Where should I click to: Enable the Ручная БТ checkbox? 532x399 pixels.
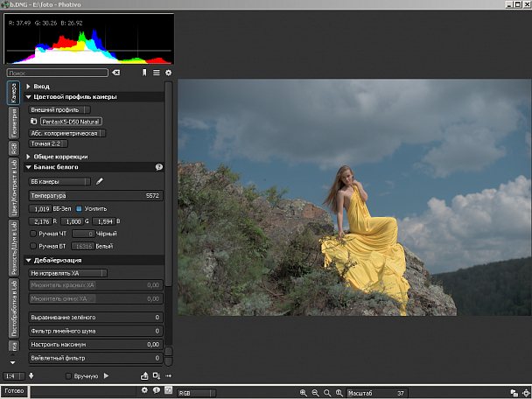[33, 246]
